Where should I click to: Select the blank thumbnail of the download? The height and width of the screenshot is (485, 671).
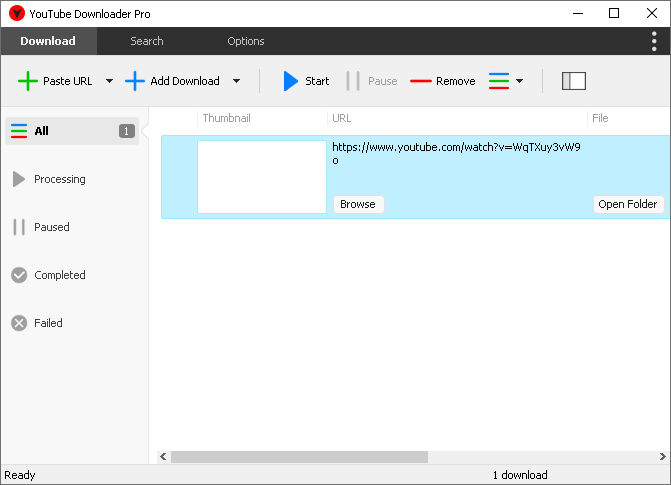[262, 177]
